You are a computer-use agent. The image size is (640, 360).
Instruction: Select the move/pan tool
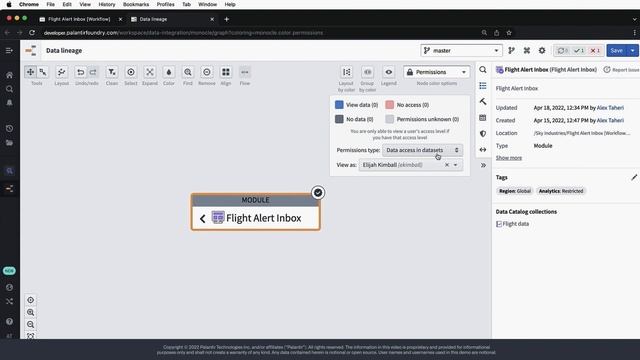pos(30,72)
